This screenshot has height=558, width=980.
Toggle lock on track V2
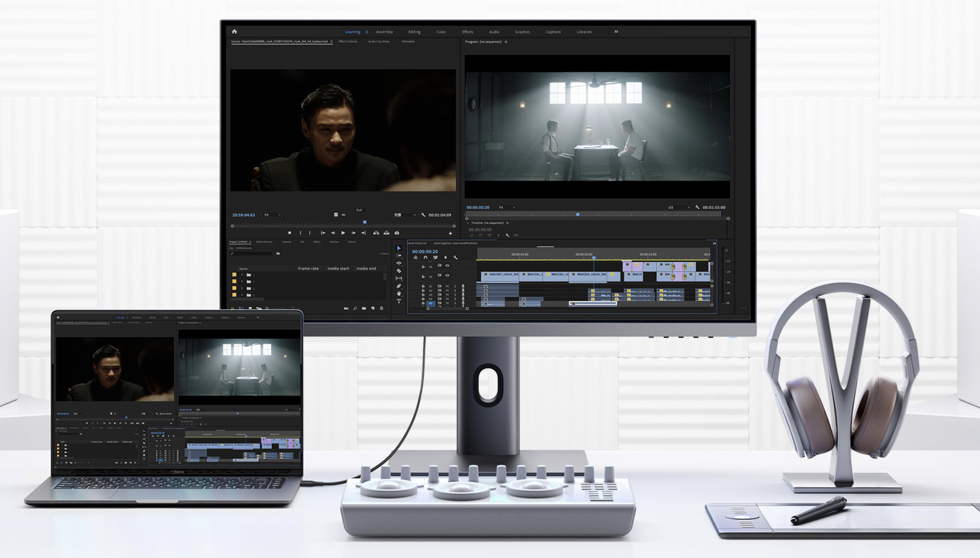[423, 276]
